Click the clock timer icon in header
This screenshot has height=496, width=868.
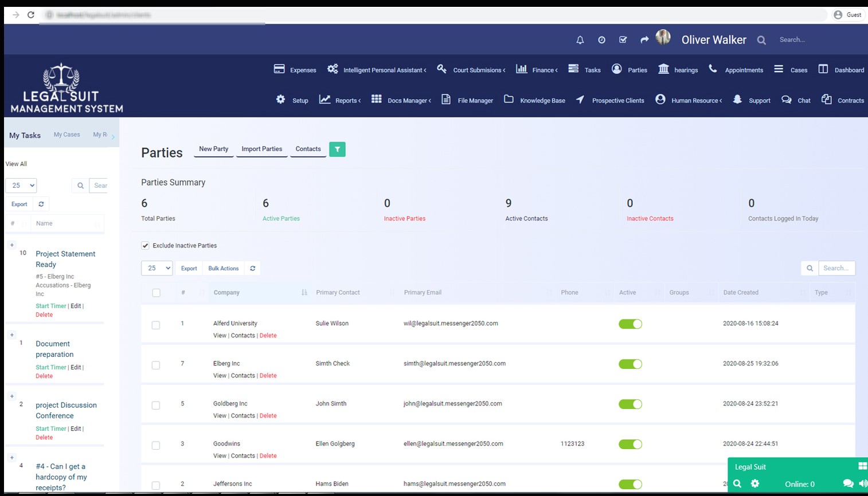pyautogui.click(x=601, y=40)
